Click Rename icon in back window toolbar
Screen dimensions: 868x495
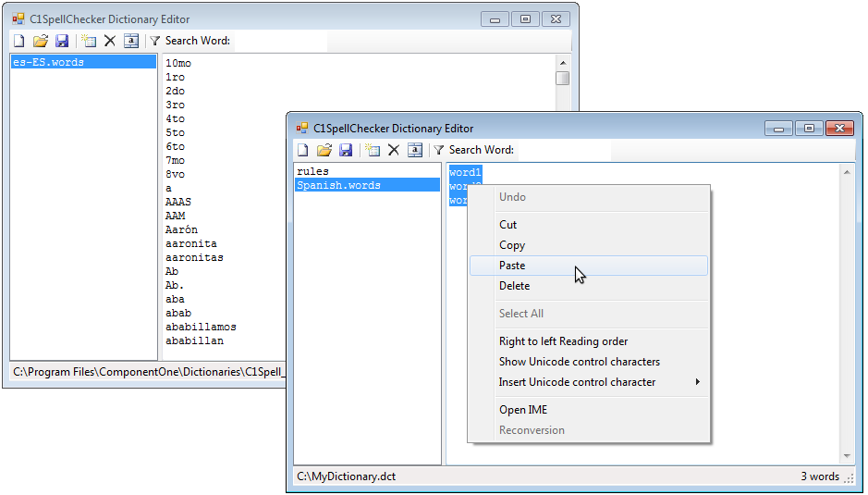(x=131, y=41)
